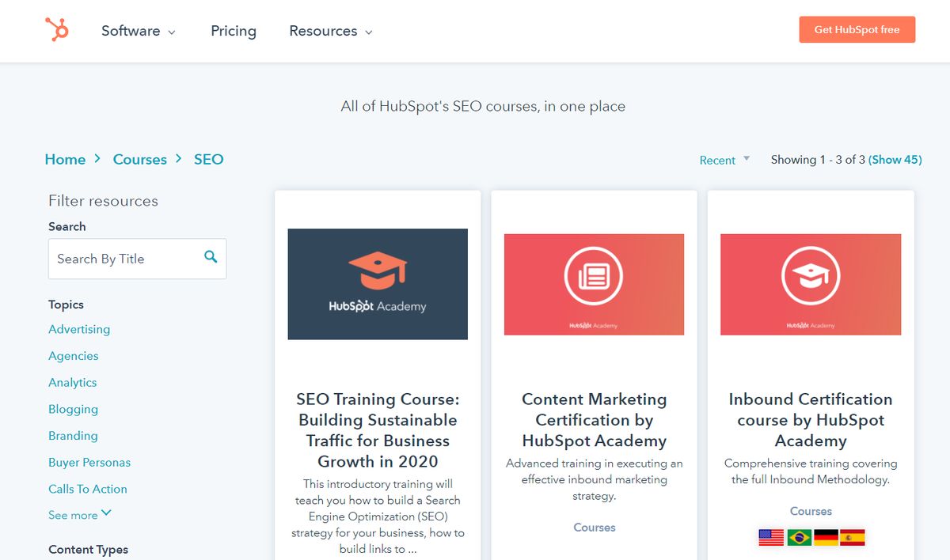
Task: Filter by Agencies topic
Action: 74,356
